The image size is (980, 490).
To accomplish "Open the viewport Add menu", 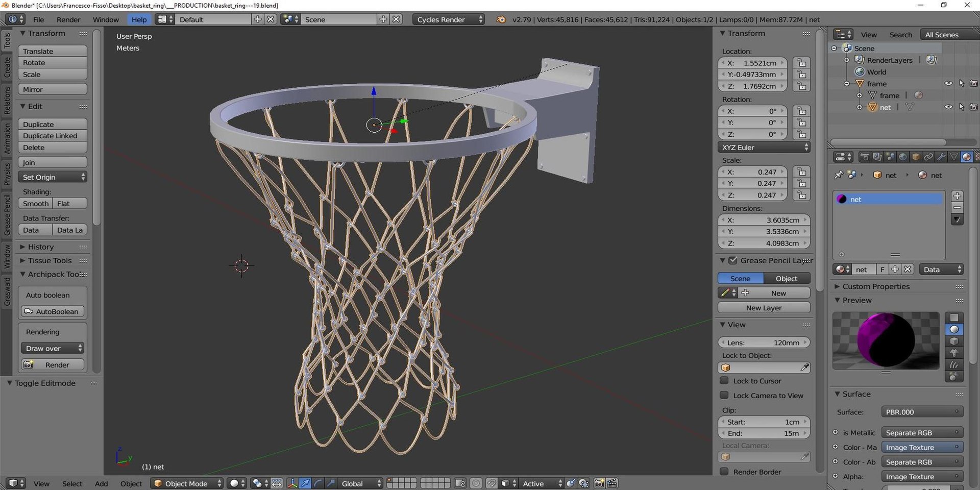I will 101,483.
